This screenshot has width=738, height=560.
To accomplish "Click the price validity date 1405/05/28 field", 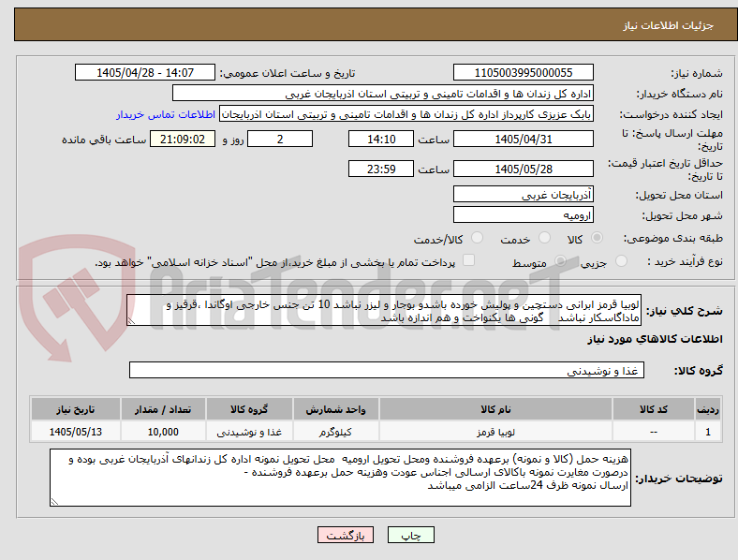I will click(524, 169).
